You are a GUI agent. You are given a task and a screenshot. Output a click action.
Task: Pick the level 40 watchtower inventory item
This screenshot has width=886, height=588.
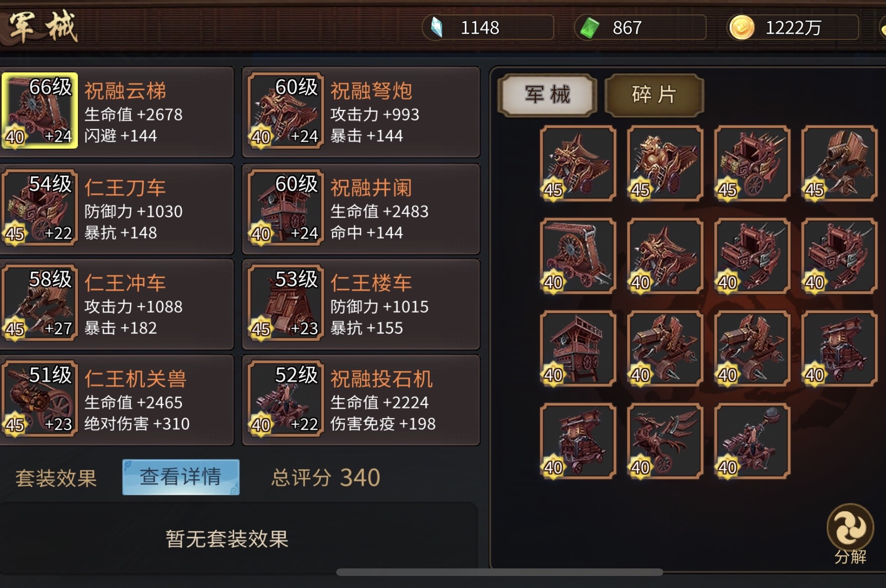[x=578, y=348]
